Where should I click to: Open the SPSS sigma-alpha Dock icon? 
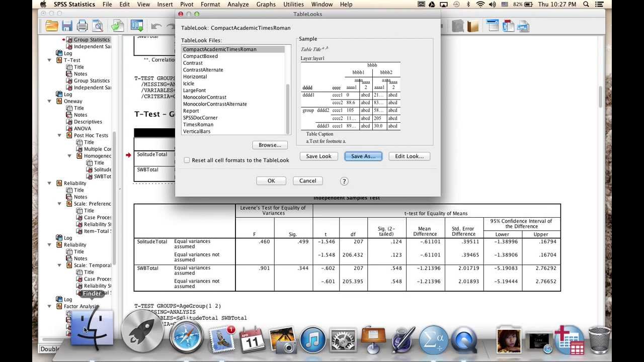coord(433,339)
